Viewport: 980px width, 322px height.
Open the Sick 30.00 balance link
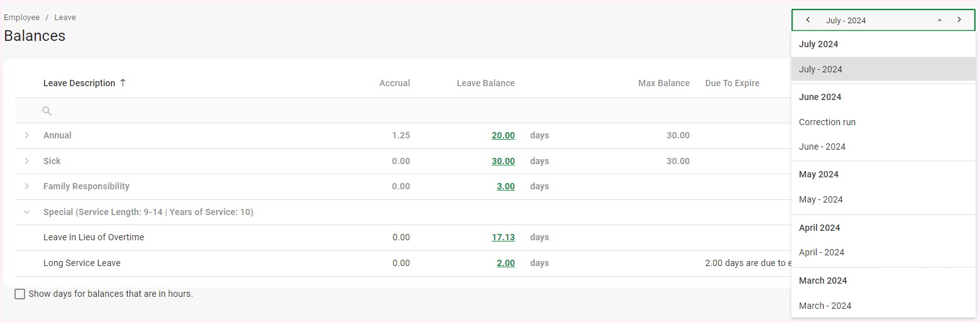pyautogui.click(x=503, y=161)
